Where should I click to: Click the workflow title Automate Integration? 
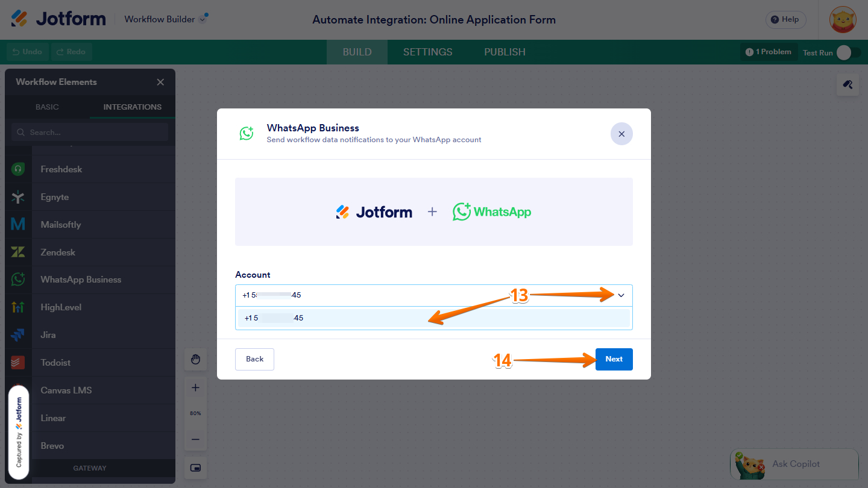[434, 19]
